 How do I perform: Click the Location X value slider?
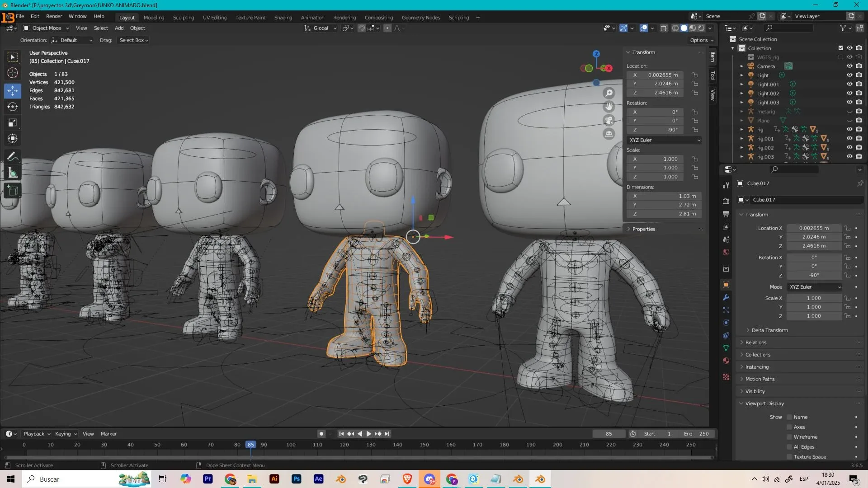[813, 228]
